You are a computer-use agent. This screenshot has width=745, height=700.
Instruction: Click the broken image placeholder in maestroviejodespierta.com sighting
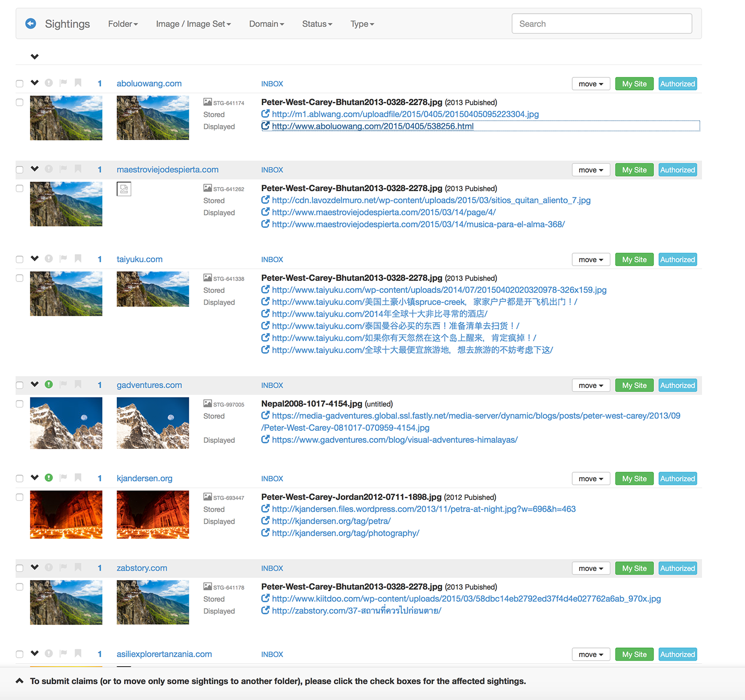[124, 189]
